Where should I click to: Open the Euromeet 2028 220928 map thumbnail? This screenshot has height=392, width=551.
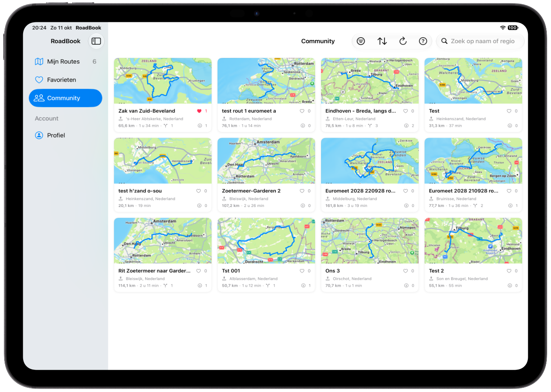tap(370, 161)
